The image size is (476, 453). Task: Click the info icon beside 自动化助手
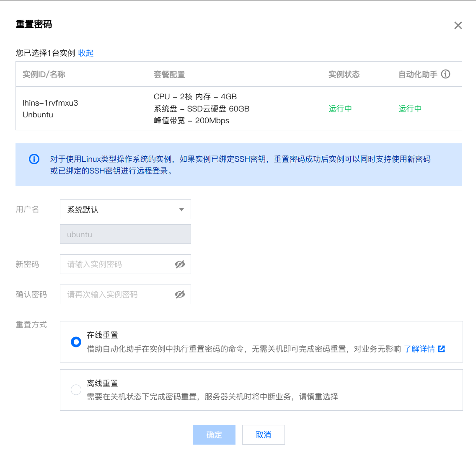(x=446, y=74)
